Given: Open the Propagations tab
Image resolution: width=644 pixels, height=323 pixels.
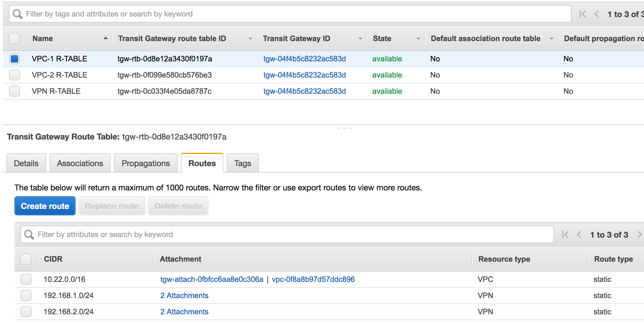Looking at the screenshot, I should [x=146, y=163].
